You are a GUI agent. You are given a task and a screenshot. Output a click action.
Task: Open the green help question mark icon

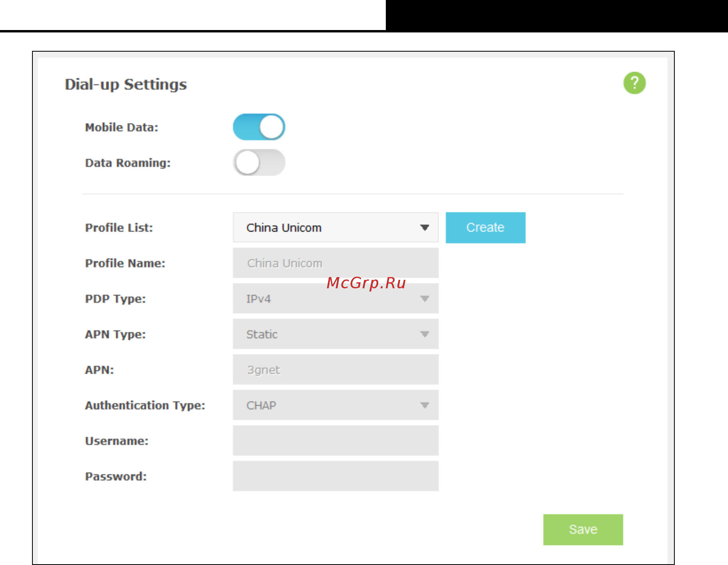pos(634,83)
